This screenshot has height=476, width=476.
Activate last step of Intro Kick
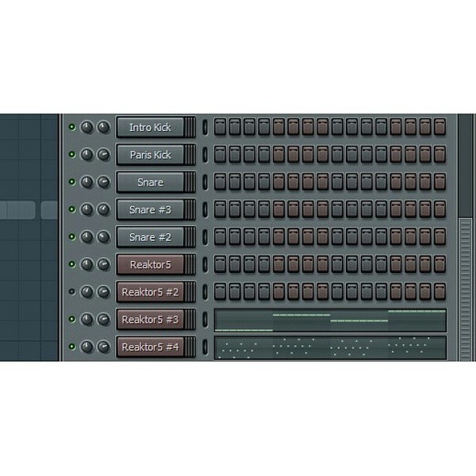(x=440, y=127)
